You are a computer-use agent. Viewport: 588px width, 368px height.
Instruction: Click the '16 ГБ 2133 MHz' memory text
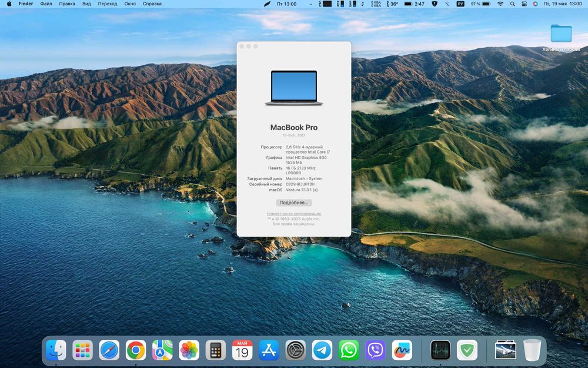pos(300,168)
